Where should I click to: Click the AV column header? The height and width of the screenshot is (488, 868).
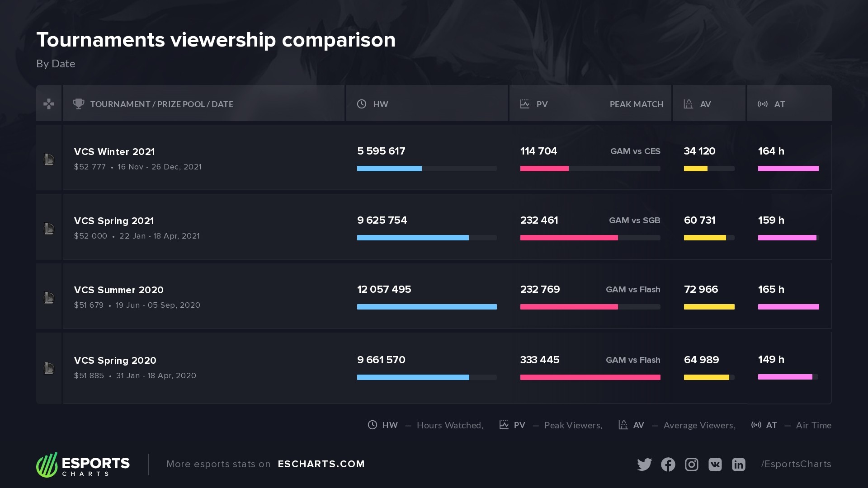click(705, 104)
